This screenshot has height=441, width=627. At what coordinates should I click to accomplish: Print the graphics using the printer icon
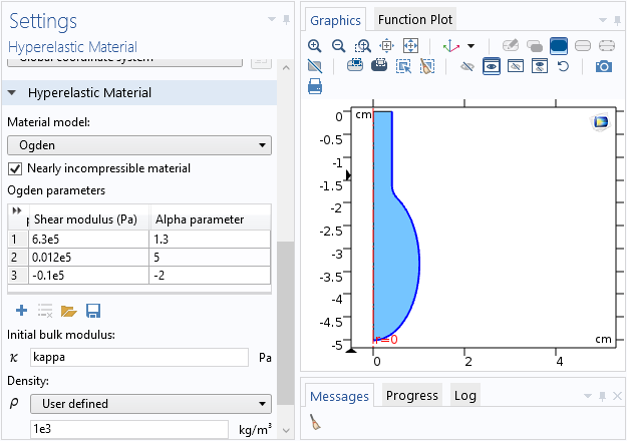(315, 87)
